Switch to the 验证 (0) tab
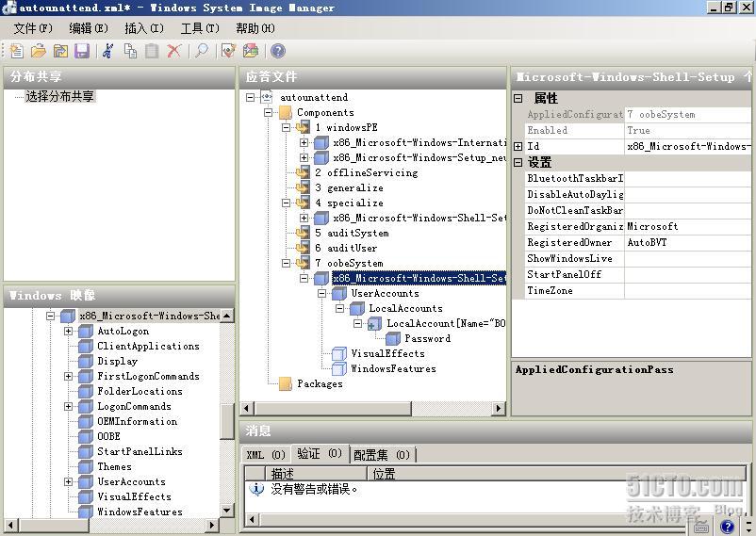The width and height of the screenshot is (756, 536). pos(320,454)
